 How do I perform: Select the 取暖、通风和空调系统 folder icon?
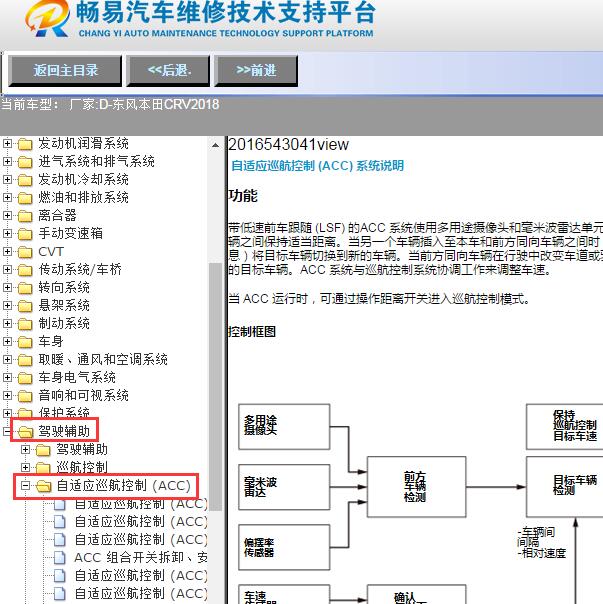coord(25,360)
